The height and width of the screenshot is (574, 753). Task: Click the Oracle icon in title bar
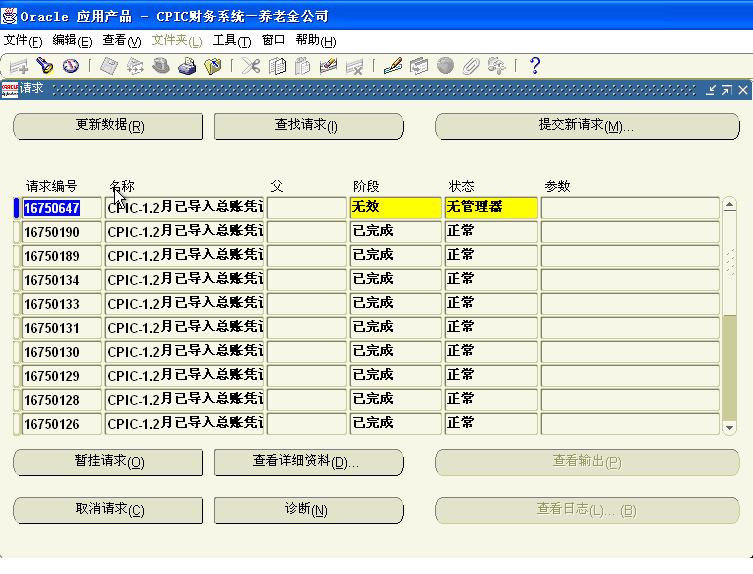[x=9, y=16]
